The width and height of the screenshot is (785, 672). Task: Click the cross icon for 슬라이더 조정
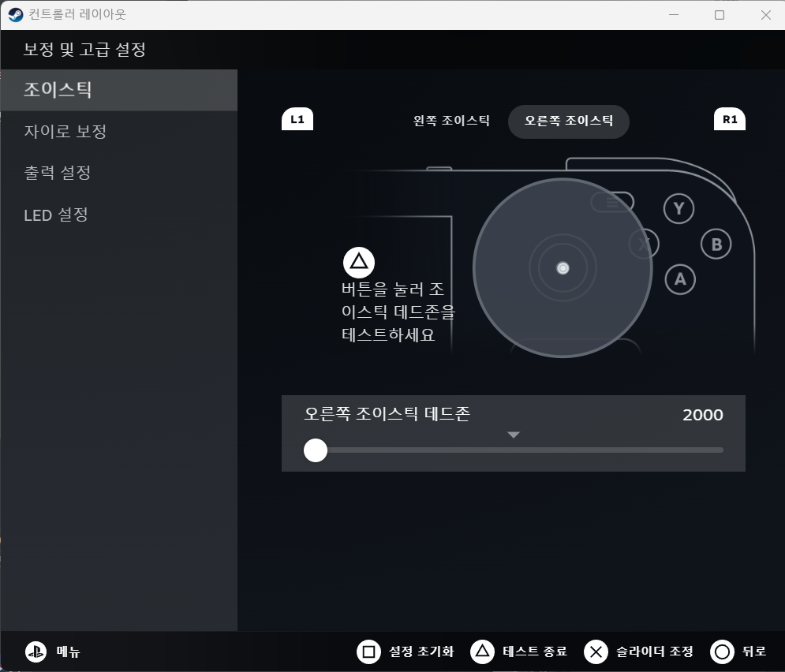[596, 651]
